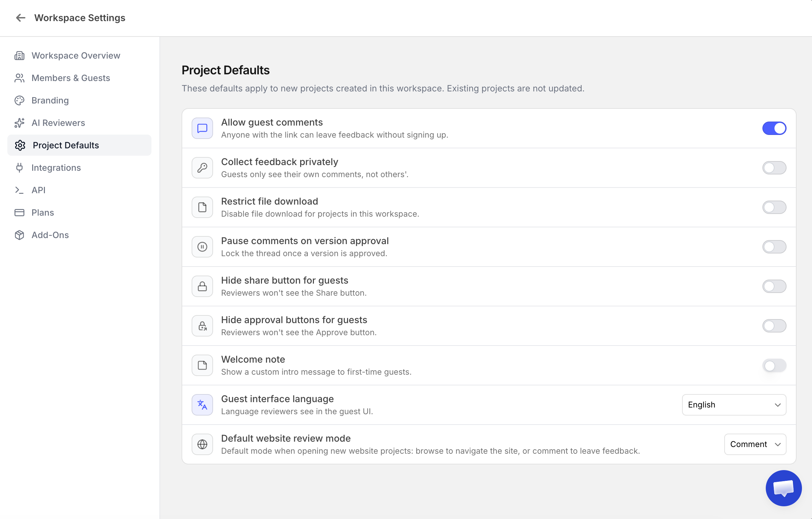Click the Integrations plug icon
This screenshot has height=519, width=812.
[19, 168]
